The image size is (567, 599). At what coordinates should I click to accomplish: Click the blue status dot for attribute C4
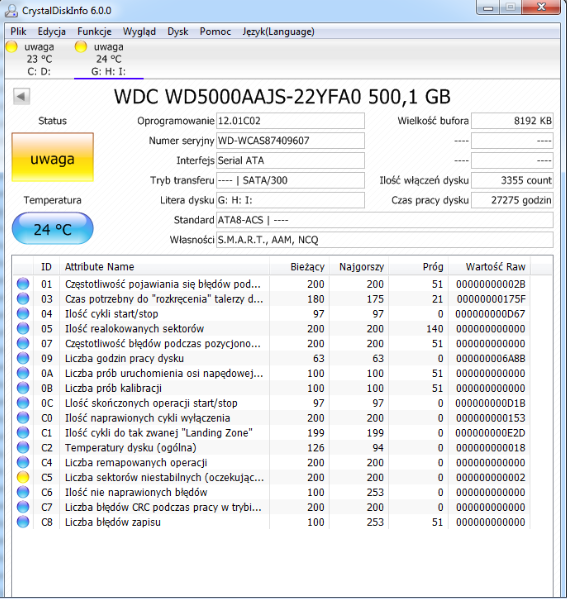tap(23, 463)
